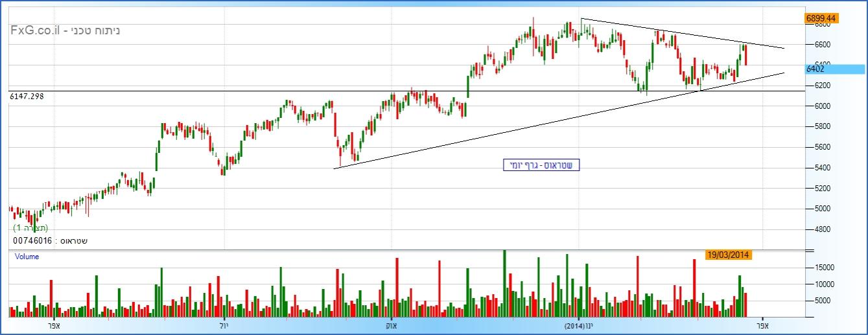Click the 15000 tick on volume axis

(825, 267)
